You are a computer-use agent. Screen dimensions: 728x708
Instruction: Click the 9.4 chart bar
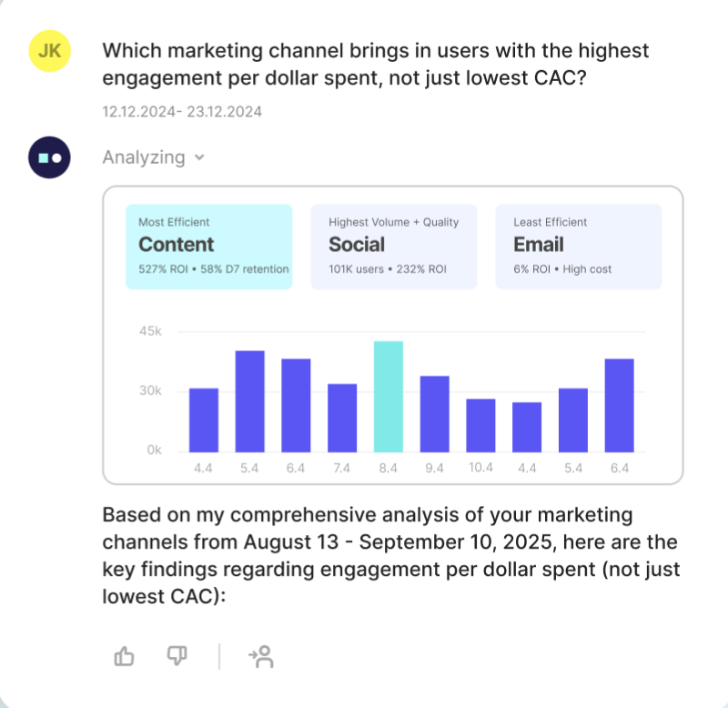pyautogui.click(x=435, y=414)
